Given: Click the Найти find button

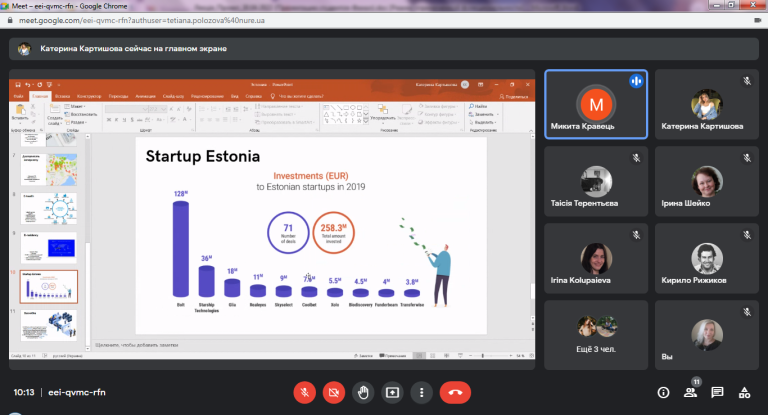Looking at the screenshot, I should [478, 106].
